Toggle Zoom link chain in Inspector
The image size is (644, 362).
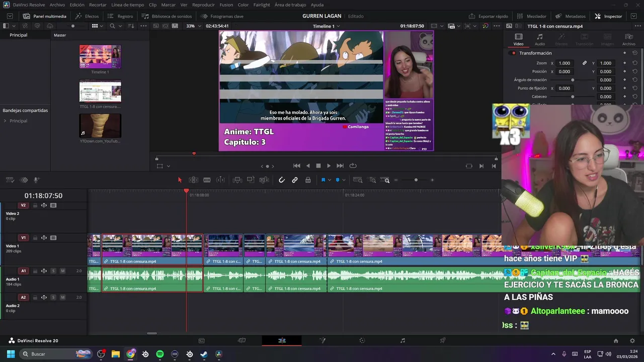(x=585, y=63)
